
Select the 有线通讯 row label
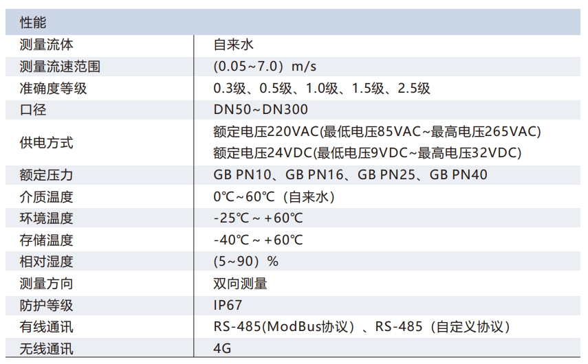(x=47, y=327)
